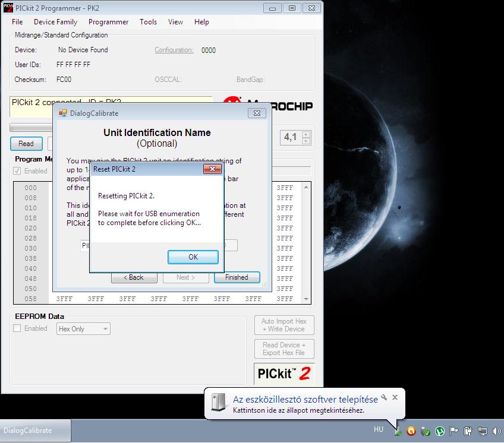Click the Safely Remove Hardware tray icon
This screenshot has width=504, height=443.
coord(426,431)
